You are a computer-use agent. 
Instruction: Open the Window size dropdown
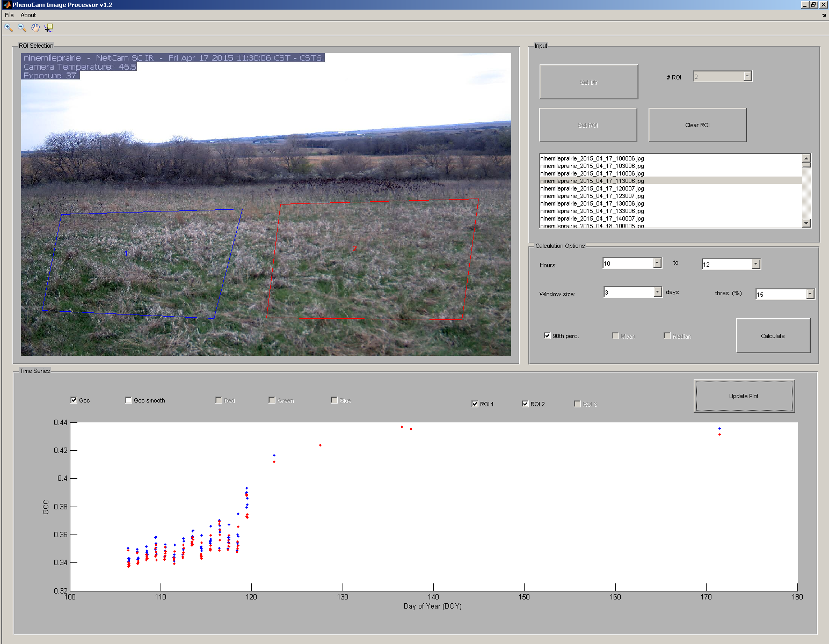point(633,292)
